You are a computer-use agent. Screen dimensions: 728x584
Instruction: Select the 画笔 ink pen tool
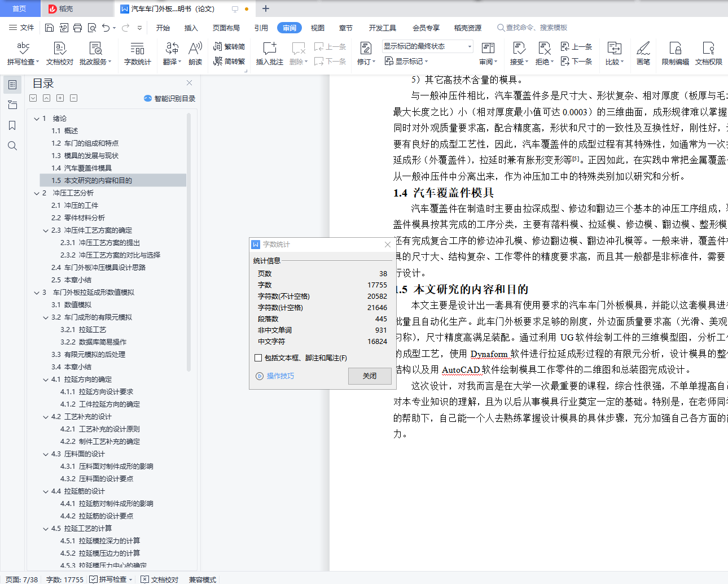point(643,54)
